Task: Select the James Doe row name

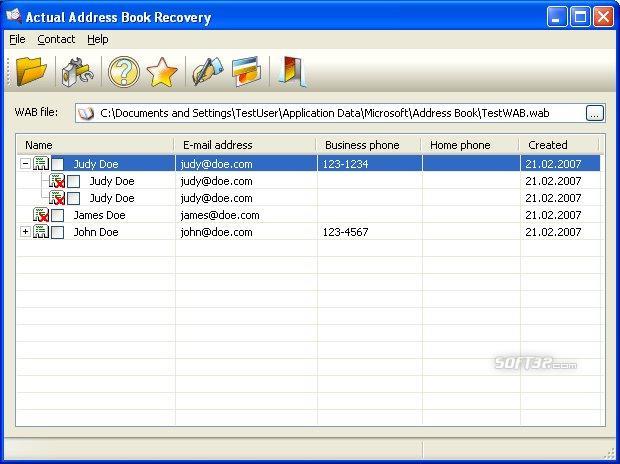Action: tap(99, 215)
